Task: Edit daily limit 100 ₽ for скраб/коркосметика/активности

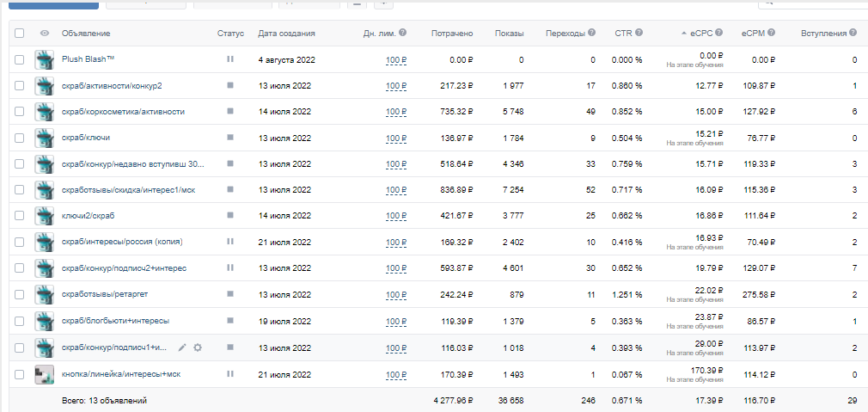Action: pos(395,112)
